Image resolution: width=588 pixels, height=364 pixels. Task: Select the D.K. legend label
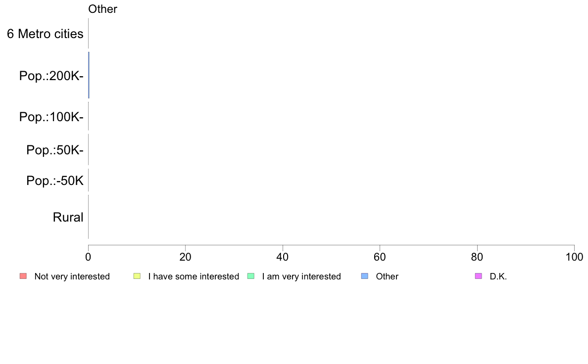tap(498, 276)
